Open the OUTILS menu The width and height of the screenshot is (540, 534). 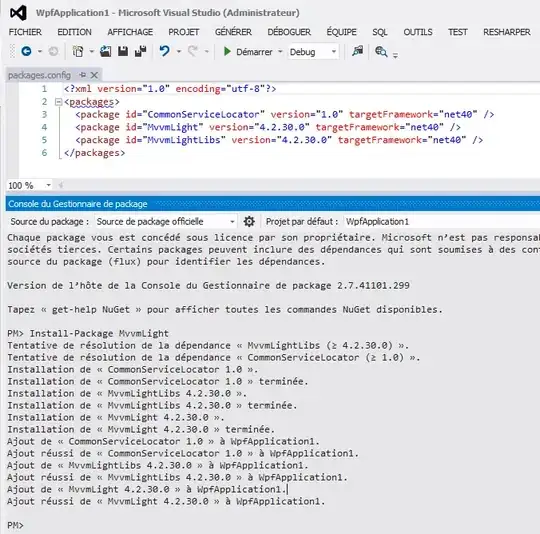(x=418, y=32)
